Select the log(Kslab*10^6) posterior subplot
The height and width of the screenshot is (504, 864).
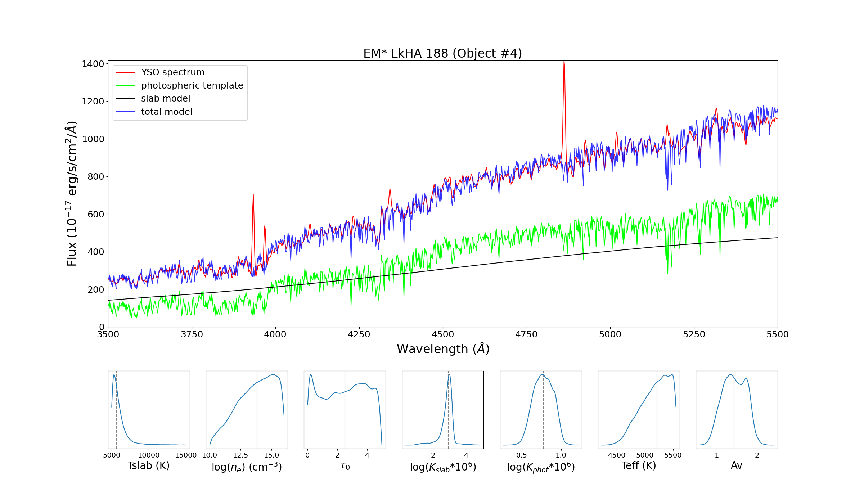[442, 410]
